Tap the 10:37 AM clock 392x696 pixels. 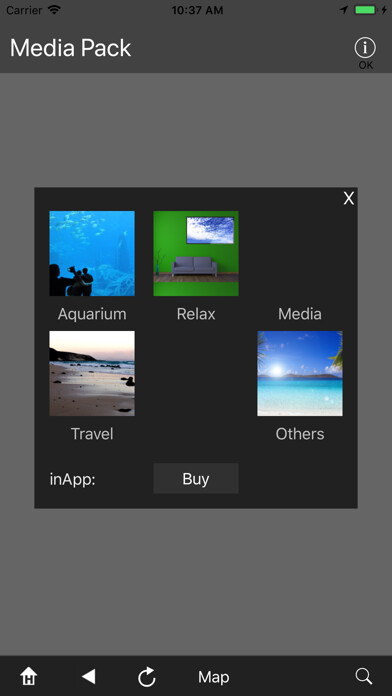pos(197,10)
